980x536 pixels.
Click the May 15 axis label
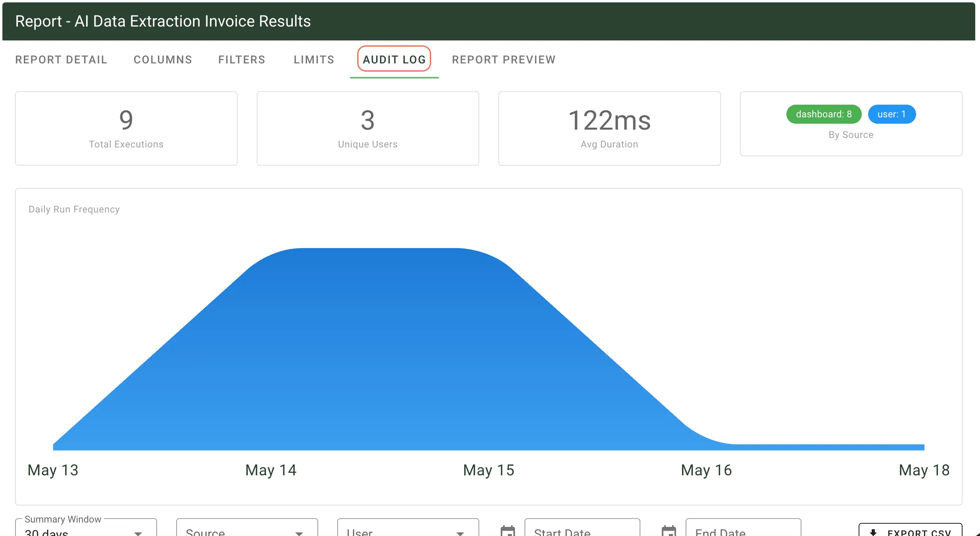click(x=489, y=470)
